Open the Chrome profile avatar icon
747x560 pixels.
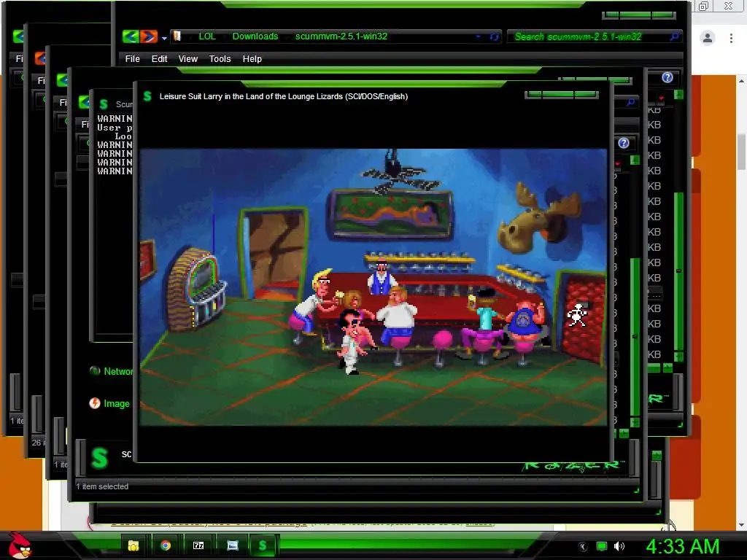point(708,38)
